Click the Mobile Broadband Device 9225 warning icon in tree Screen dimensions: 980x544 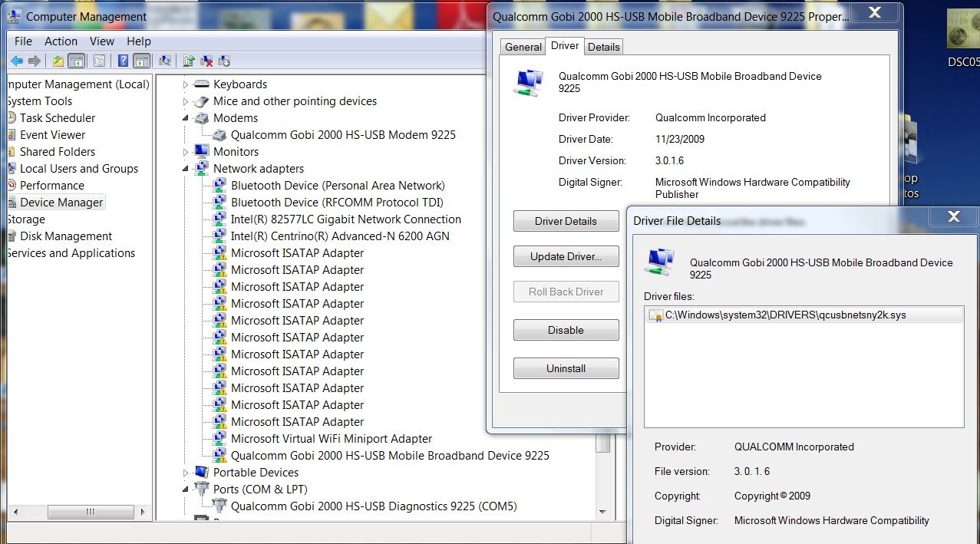point(219,456)
